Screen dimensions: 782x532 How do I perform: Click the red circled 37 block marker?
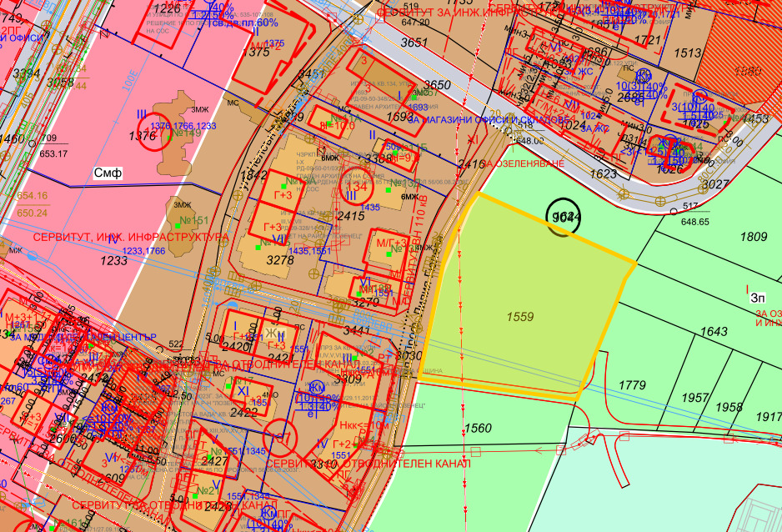click(280, 438)
